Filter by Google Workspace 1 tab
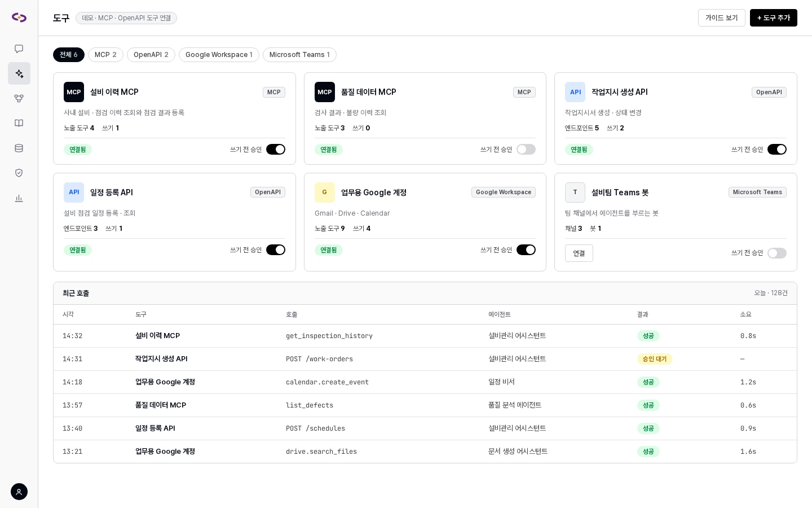812x508 pixels. 219,55
